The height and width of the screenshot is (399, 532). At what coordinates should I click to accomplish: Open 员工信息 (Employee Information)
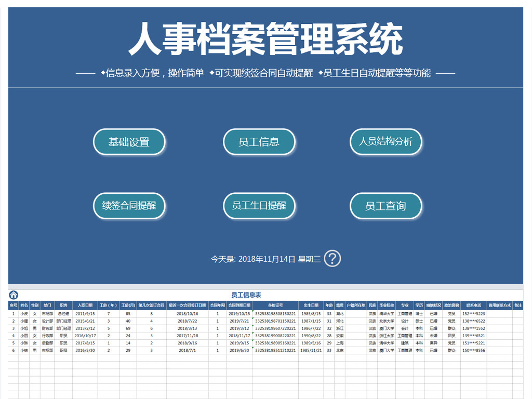[259, 141]
